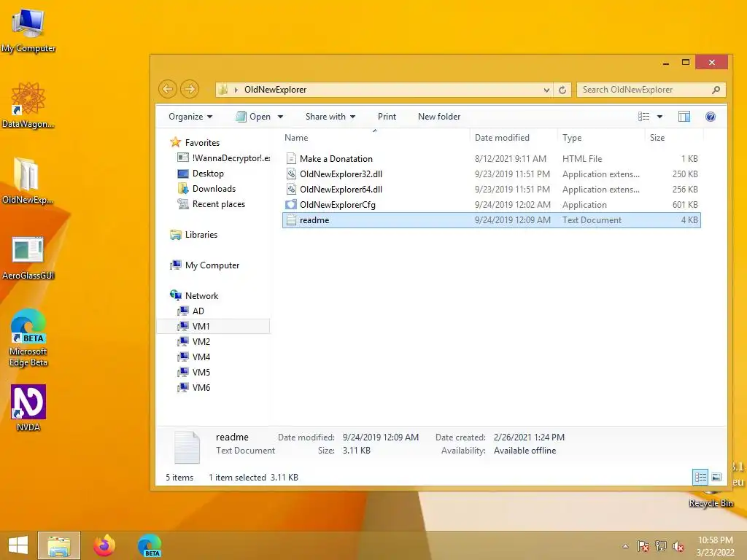Click File Explorer on the taskbar

click(59, 545)
